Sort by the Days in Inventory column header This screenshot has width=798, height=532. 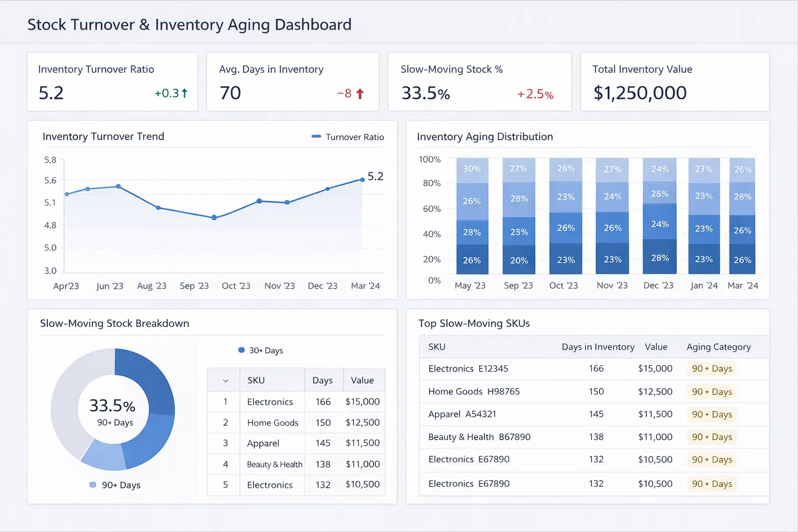598,347
